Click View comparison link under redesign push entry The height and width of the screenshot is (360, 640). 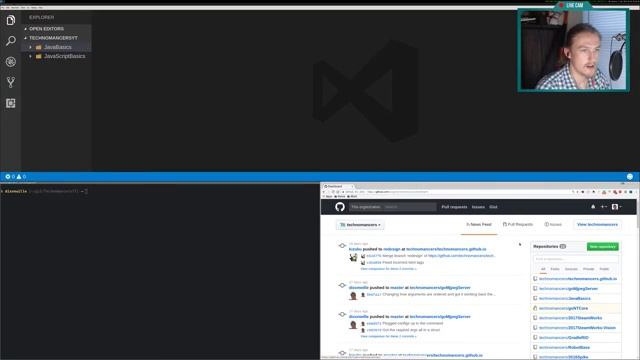[x=388, y=269]
